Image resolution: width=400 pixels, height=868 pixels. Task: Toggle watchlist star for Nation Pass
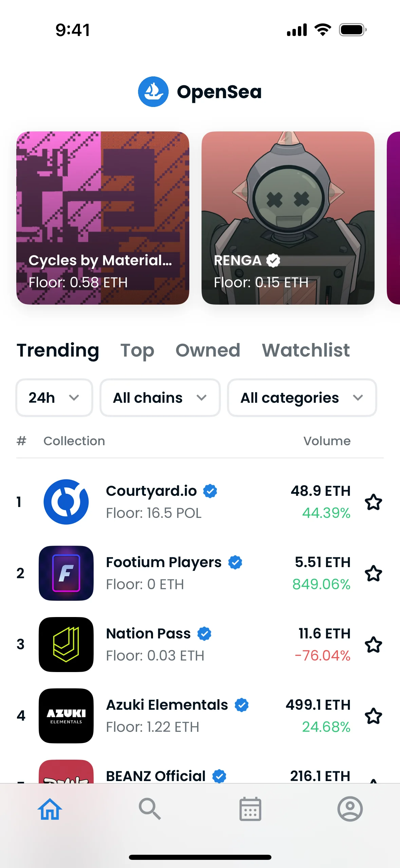point(373,645)
